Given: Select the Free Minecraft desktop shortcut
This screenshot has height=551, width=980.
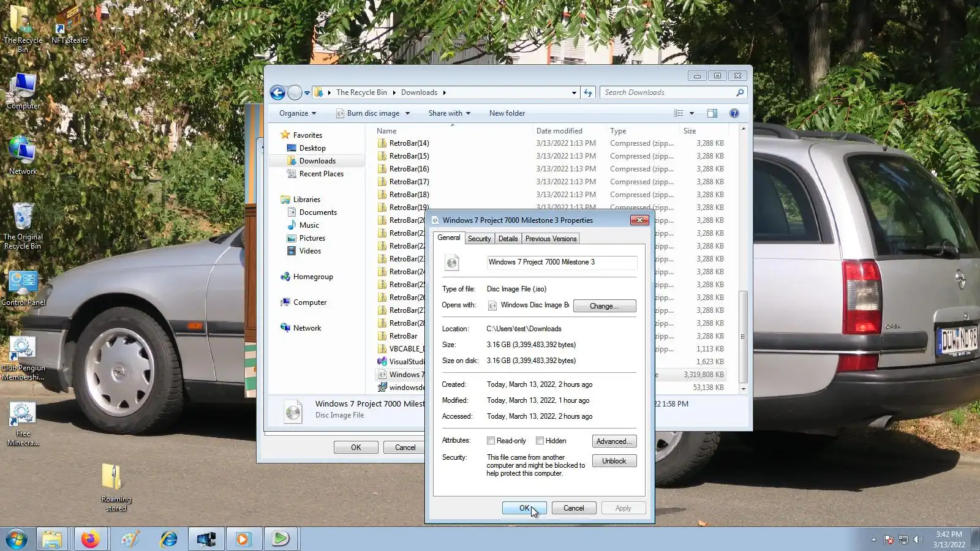Looking at the screenshot, I should pos(23,424).
